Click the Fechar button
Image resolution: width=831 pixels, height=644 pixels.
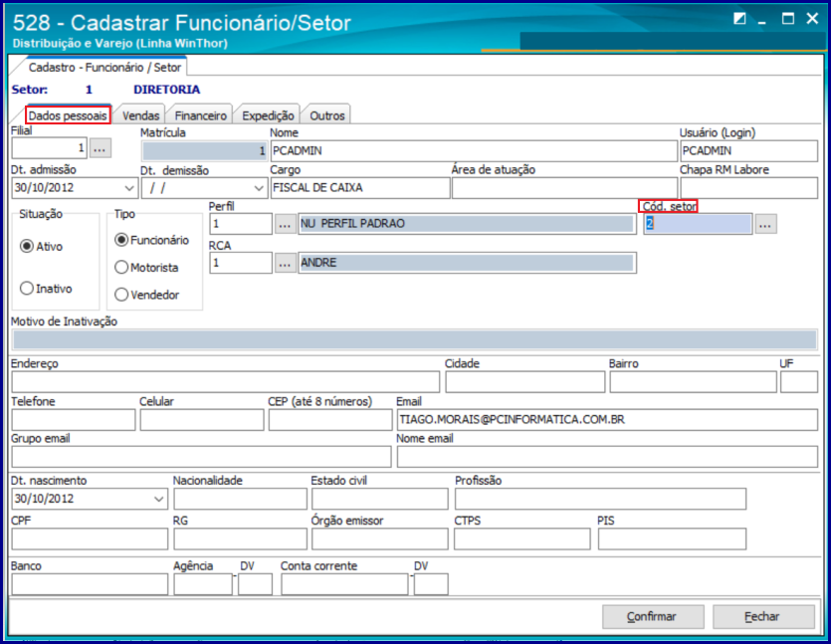tap(763, 616)
